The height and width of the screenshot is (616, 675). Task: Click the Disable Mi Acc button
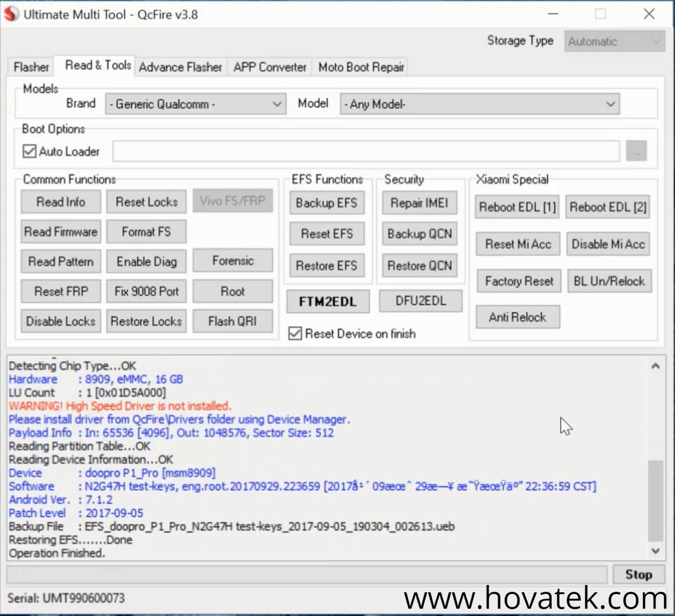coord(608,244)
